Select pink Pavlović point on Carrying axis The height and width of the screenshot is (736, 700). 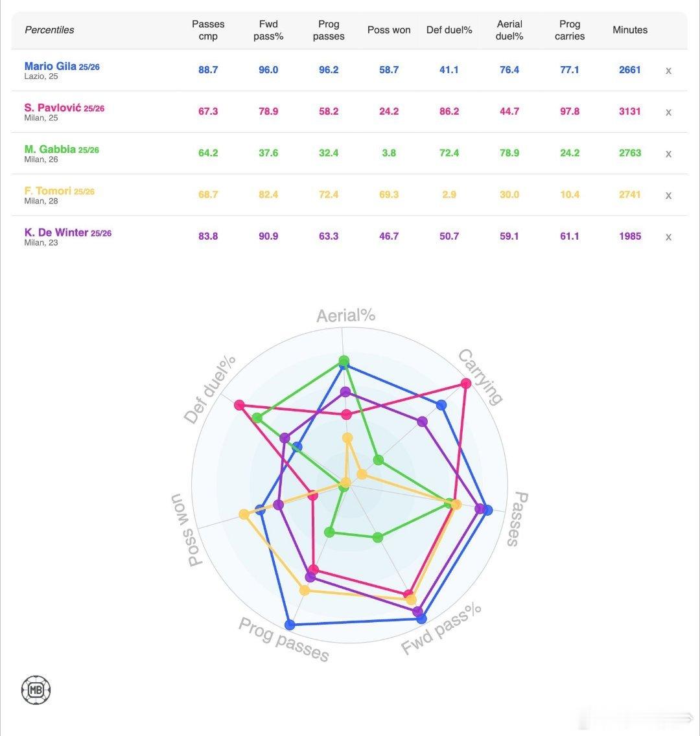[x=465, y=384]
